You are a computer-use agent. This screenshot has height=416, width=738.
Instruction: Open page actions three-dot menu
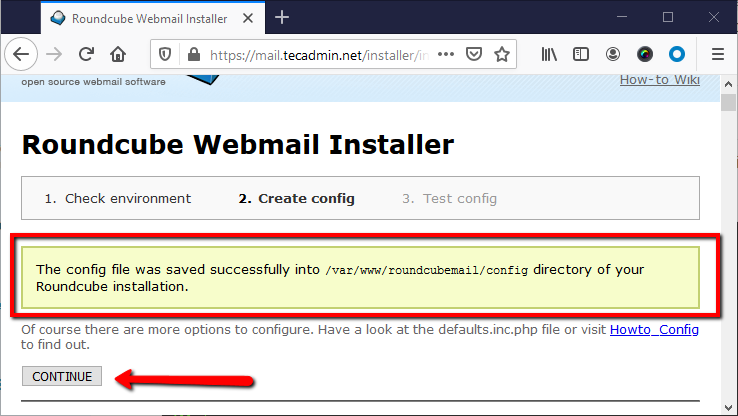pyautogui.click(x=446, y=54)
